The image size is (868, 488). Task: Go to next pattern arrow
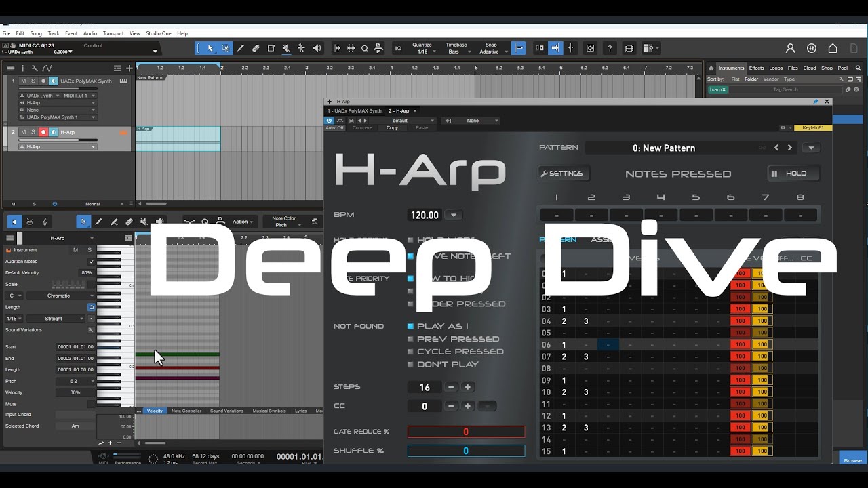point(790,148)
